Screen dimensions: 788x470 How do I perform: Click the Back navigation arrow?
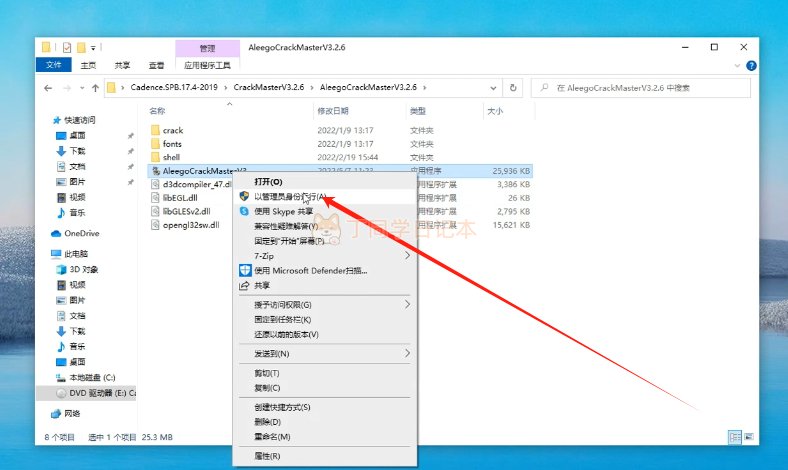click(48, 88)
